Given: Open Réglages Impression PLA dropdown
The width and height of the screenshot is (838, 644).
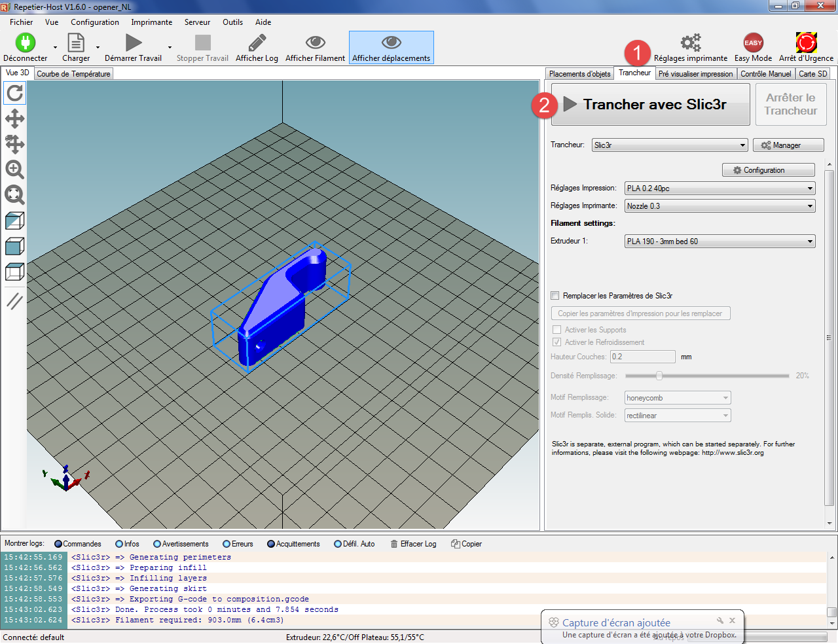Looking at the screenshot, I should [720, 188].
